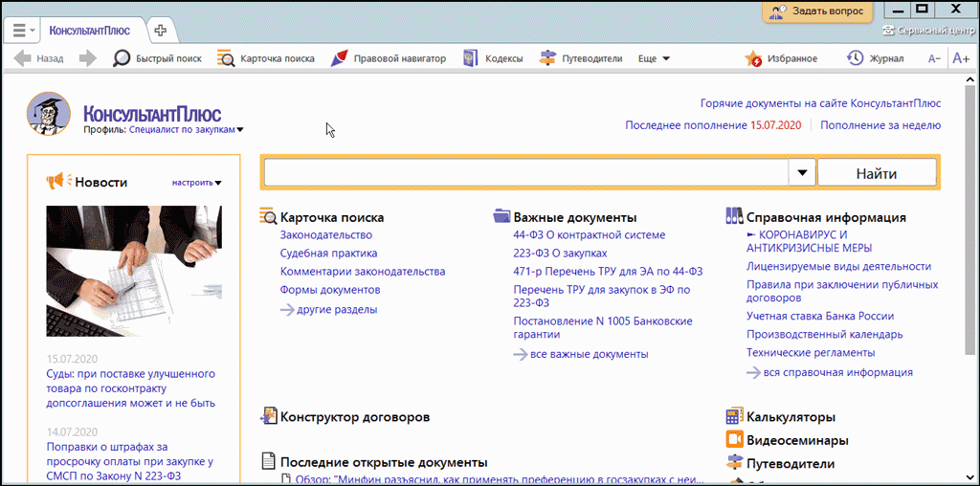980x486 pixels.
Task: Open the настроить news dropdown
Action: [197, 183]
